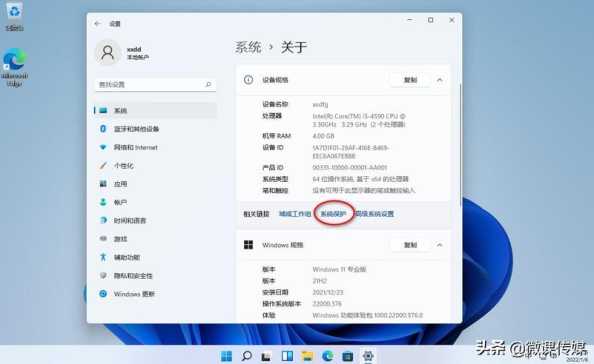594x364 pixels.
Task: Open the Start menu on the taskbar
Action: point(227,356)
